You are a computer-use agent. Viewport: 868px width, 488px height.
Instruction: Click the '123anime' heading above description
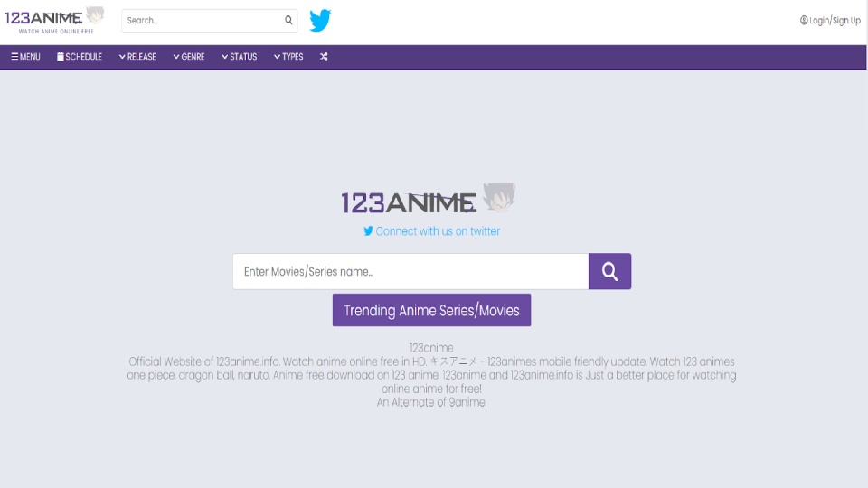[431, 347]
